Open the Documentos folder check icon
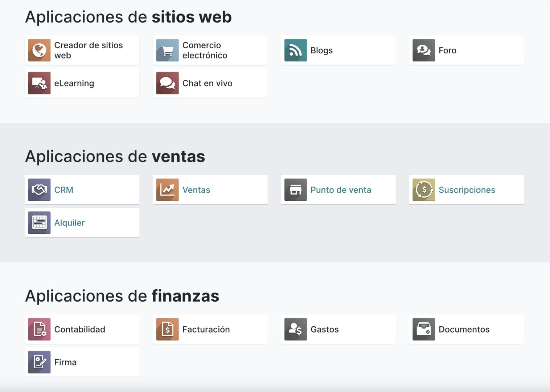This screenshot has width=550, height=392. pyautogui.click(x=423, y=329)
